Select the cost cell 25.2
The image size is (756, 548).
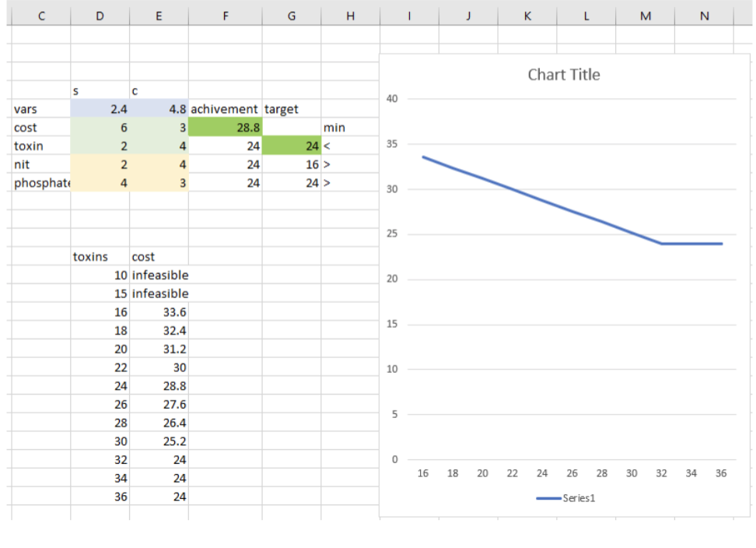159,441
